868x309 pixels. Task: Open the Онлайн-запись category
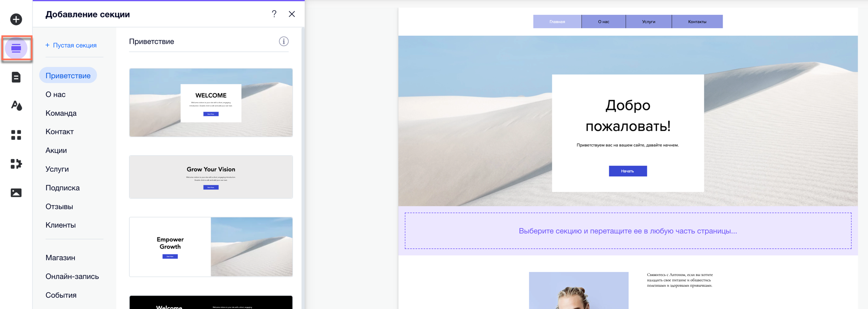click(72, 276)
